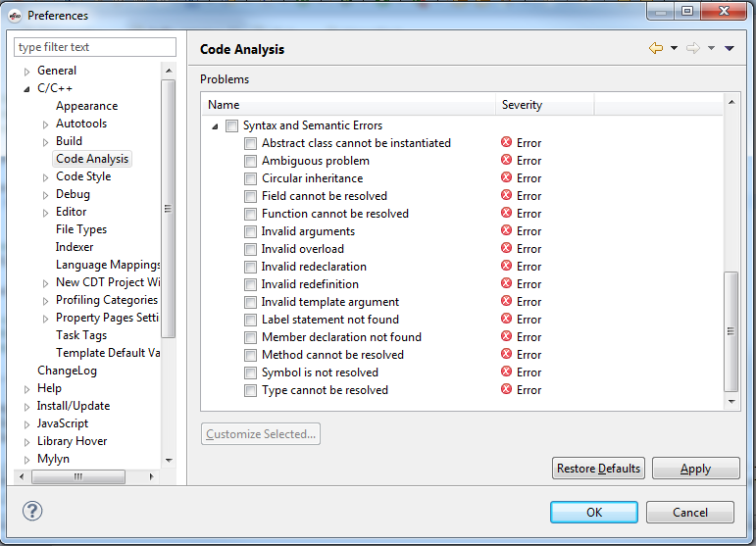Click the Restore Defaults button
Viewport: 756px width, 546px height.
pos(598,469)
